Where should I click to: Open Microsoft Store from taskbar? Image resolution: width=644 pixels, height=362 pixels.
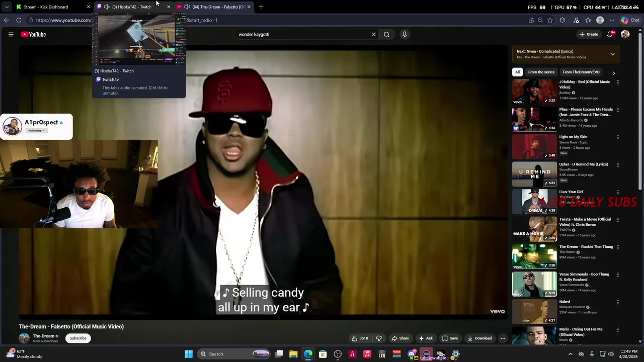pos(323,354)
